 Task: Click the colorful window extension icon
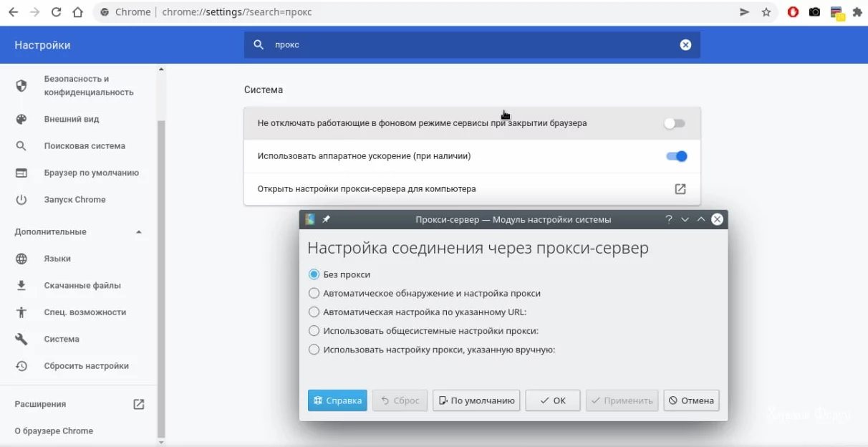[x=837, y=13]
